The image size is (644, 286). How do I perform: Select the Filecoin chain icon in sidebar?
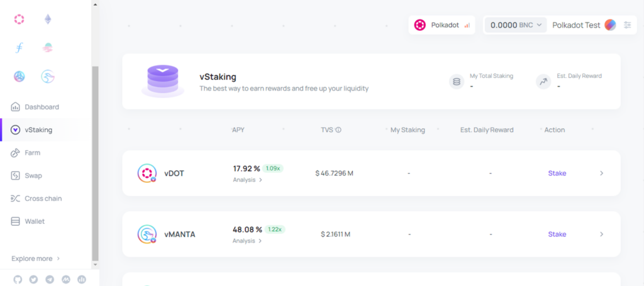[19, 48]
